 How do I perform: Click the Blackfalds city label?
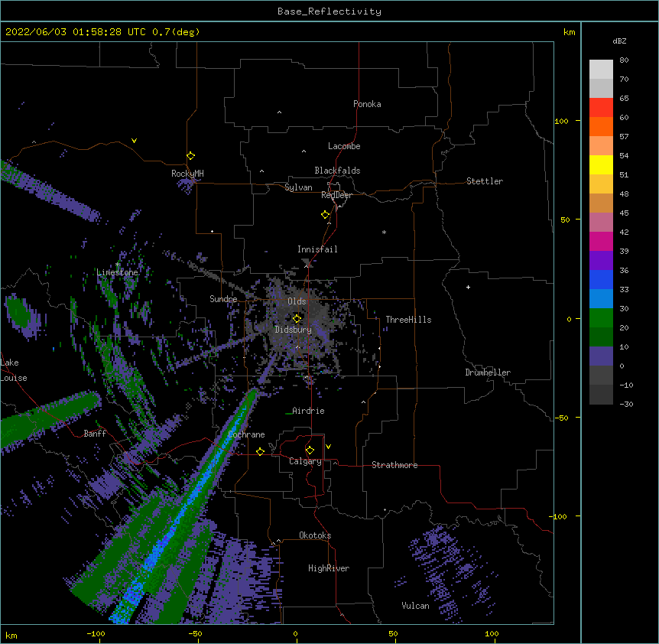tap(337, 171)
